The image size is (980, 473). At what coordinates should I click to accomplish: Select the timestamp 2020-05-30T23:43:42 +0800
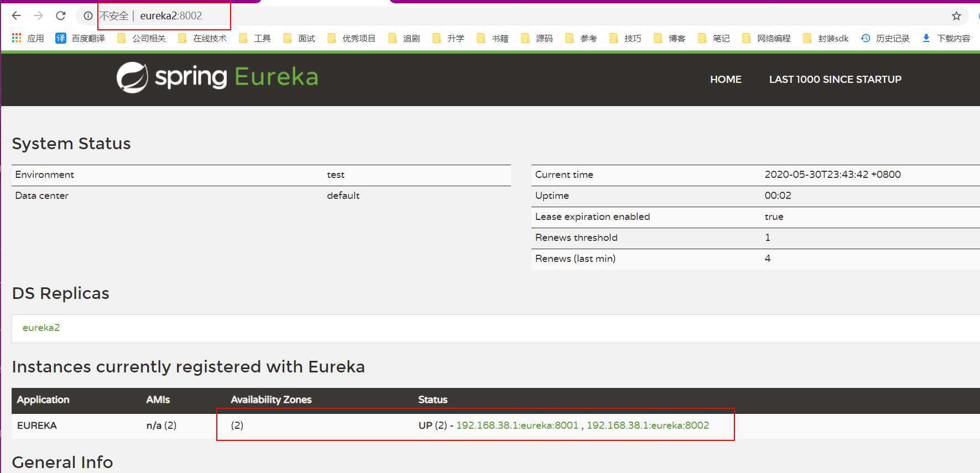tap(833, 175)
